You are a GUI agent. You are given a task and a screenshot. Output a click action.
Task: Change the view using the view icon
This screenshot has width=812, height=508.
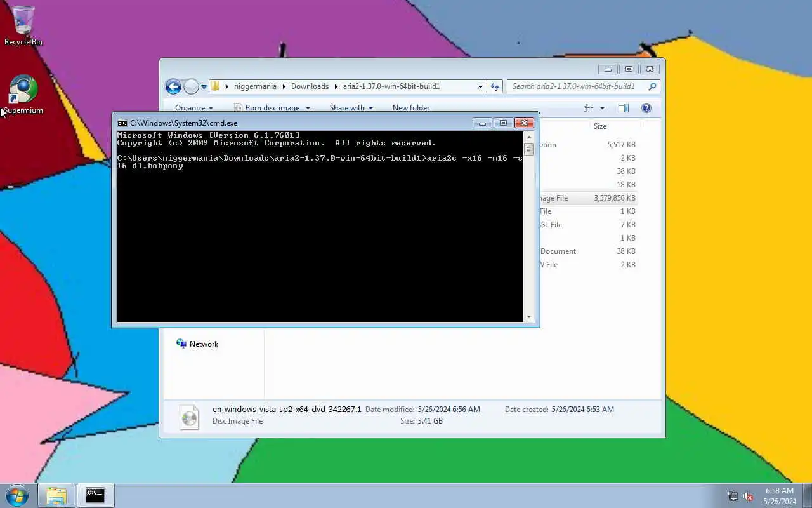(x=589, y=108)
